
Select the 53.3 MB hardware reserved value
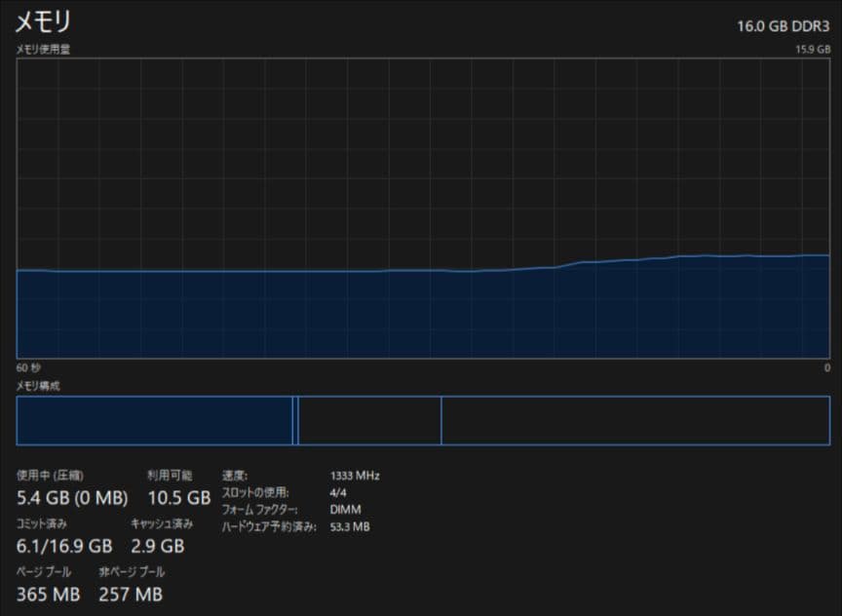click(x=349, y=527)
